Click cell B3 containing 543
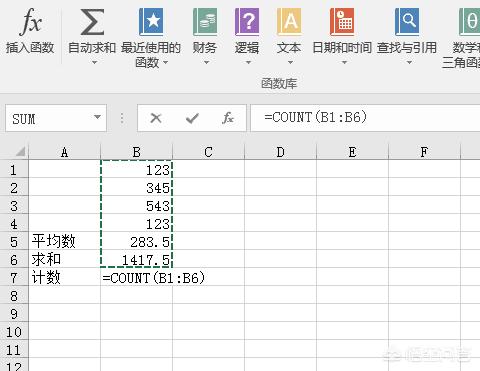480x371 pixels. 136,206
